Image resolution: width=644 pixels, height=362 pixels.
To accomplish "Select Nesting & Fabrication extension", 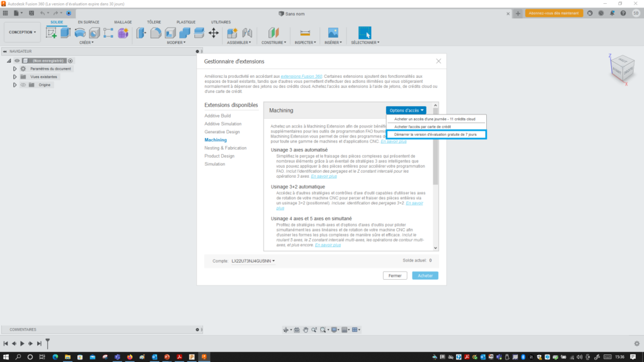I will coord(226,148).
